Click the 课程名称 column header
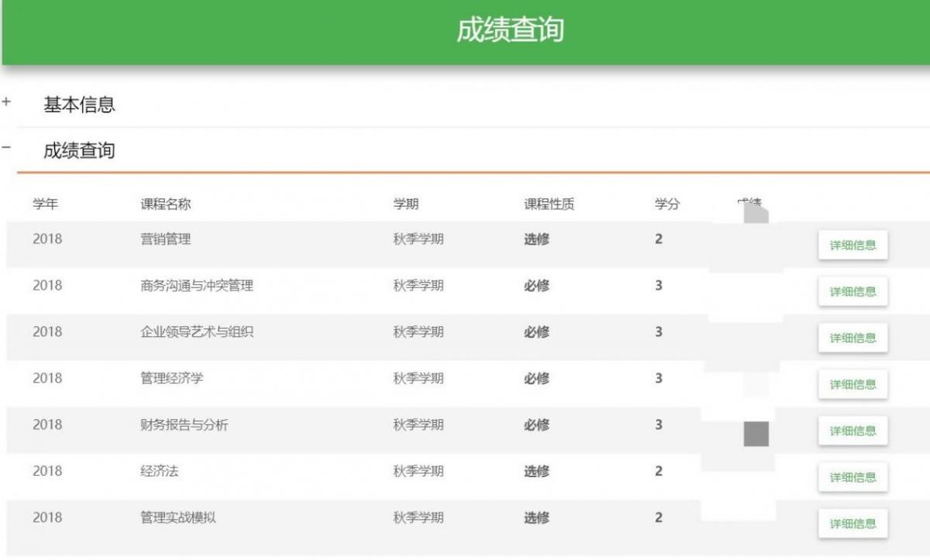 point(165,204)
